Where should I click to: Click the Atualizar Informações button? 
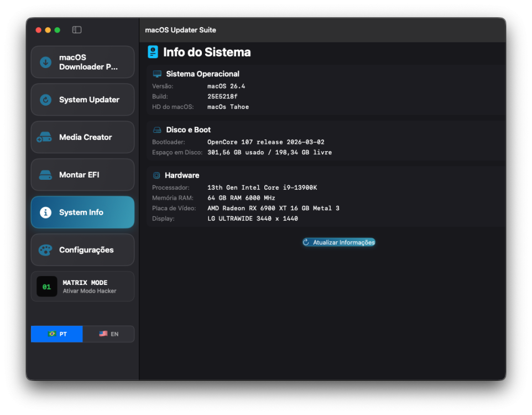point(339,242)
